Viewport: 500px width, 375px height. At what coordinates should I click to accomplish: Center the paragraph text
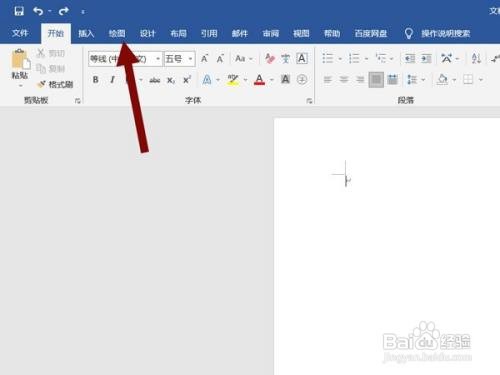click(344, 80)
